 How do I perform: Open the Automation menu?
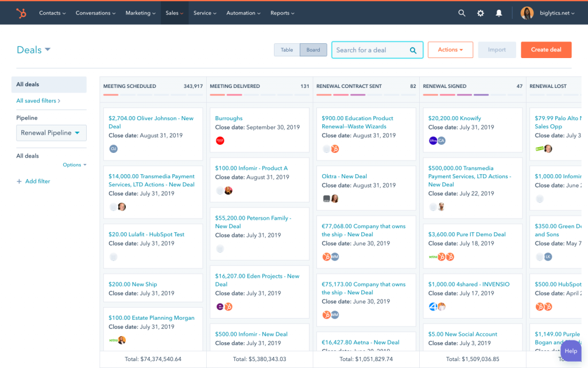click(x=243, y=13)
